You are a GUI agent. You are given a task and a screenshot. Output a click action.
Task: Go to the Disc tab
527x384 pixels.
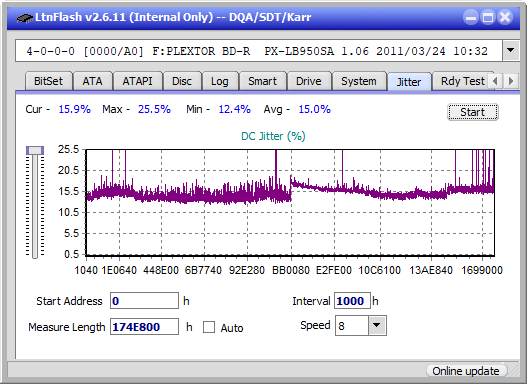click(x=182, y=81)
